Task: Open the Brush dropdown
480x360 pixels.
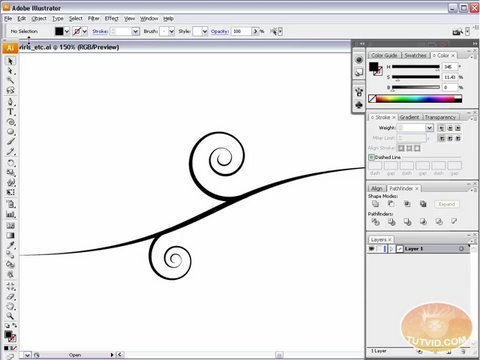Action: pos(171,31)
